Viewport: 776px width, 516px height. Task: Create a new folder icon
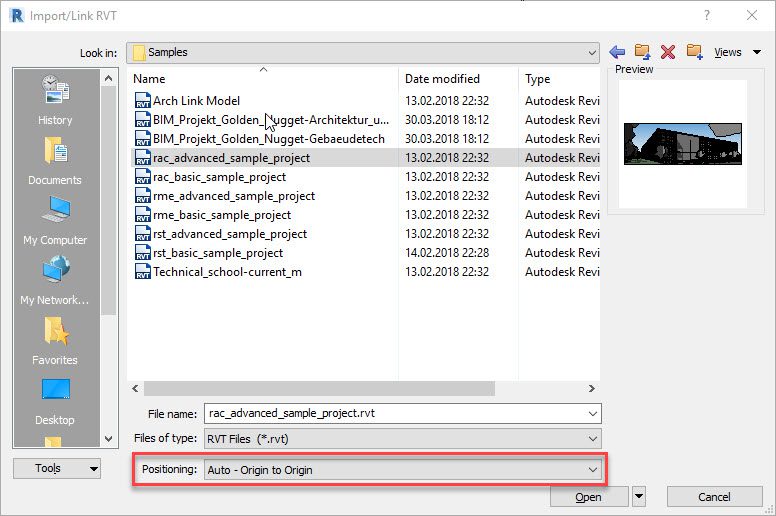pos(694,51)
